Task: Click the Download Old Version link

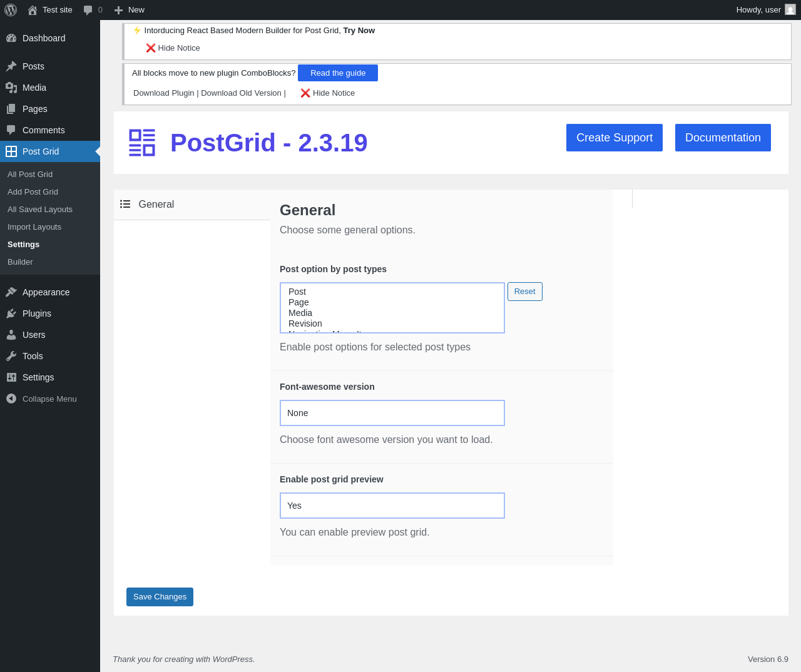Action: click(x=241, y=93)
